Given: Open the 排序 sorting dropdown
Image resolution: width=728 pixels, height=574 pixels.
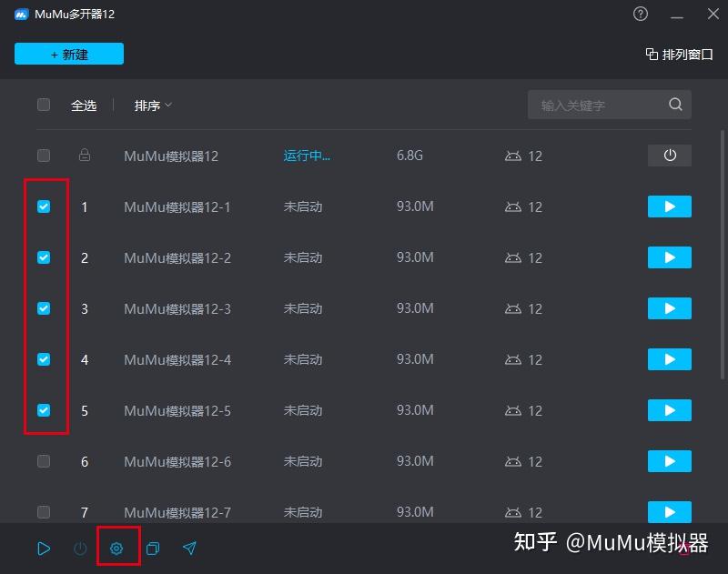Looking at the screenshot, I should click(152, 106).
